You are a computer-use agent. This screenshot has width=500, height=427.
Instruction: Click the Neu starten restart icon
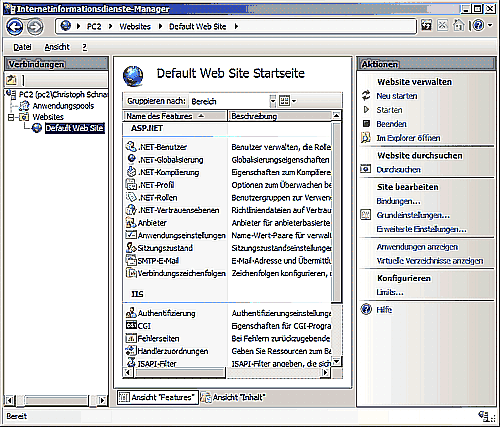pyautogui.click(x=366, y=95)
